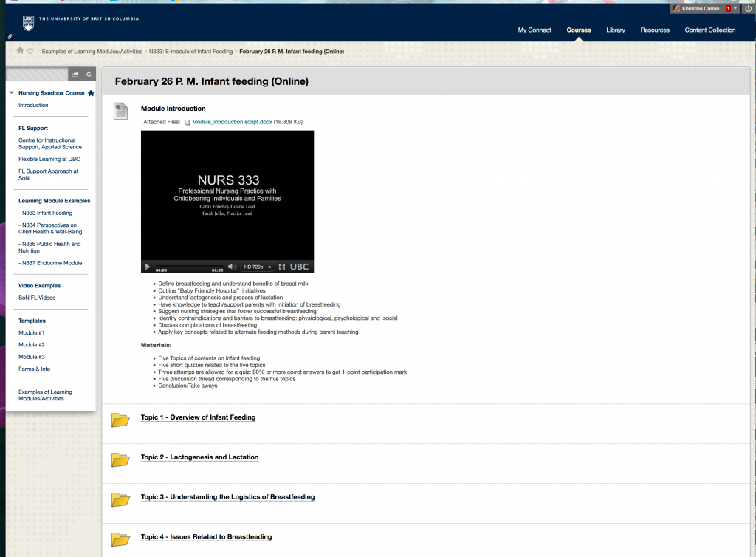756x557 pixels.
Task: Click the refresh icon in the sidebar toolbar
Action: tap(88, 74)
